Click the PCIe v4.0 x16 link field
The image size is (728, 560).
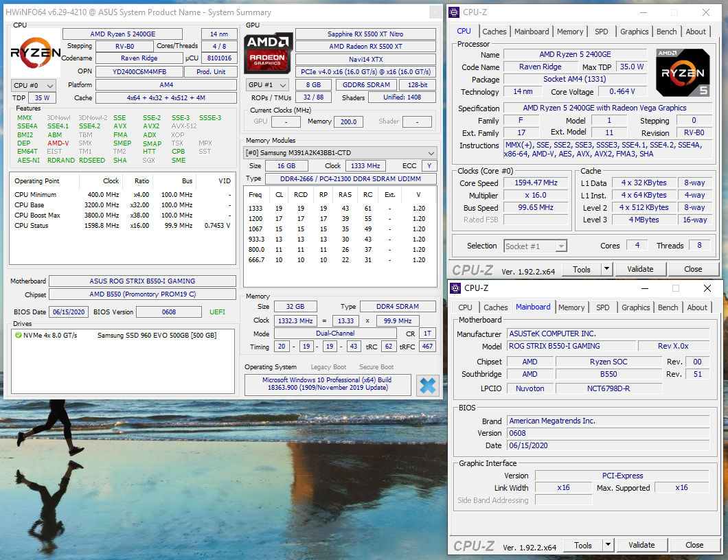point(365,71)
